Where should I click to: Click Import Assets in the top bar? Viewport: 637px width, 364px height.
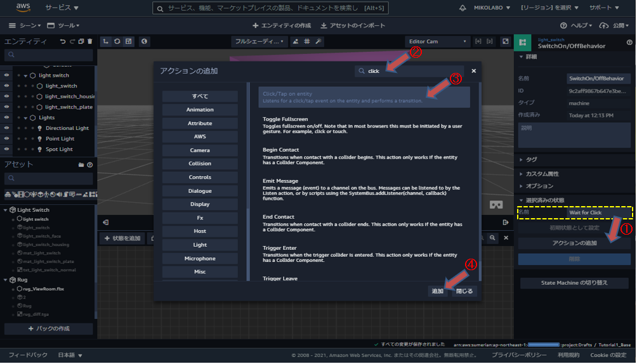[353, 25]
